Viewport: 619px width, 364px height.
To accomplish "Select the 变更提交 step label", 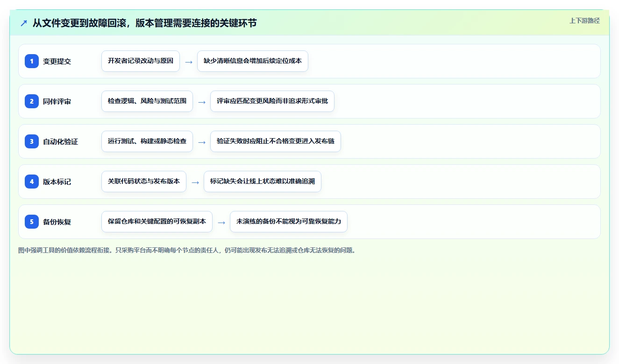I will tap(57, 61).
